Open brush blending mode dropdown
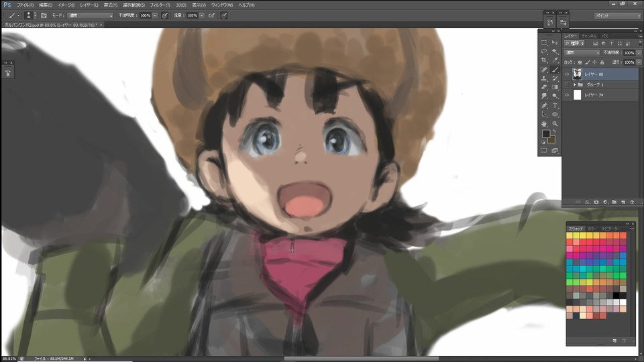Screen dimensions: 644x362 point(91,15)
